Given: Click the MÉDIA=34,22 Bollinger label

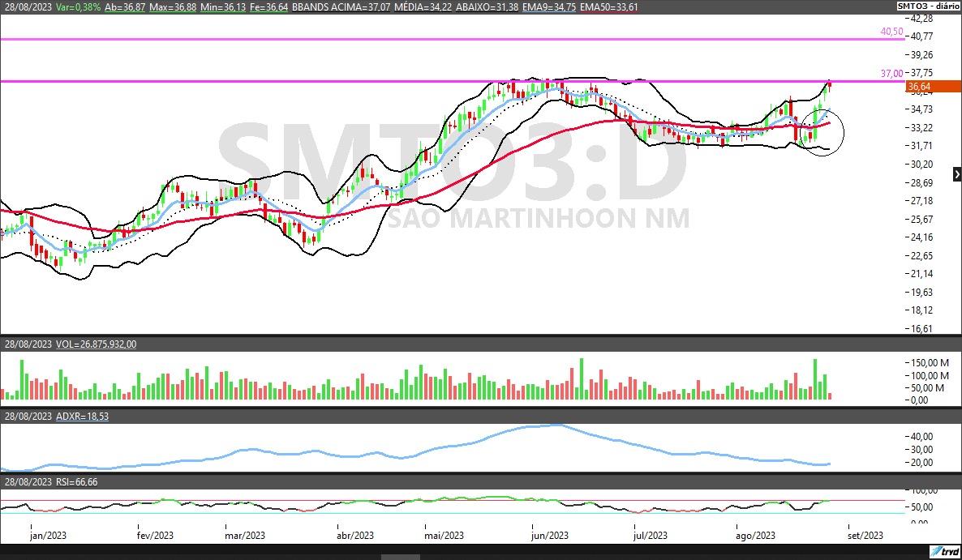Looking at the screenshot, I should click(x=423, y=7).
